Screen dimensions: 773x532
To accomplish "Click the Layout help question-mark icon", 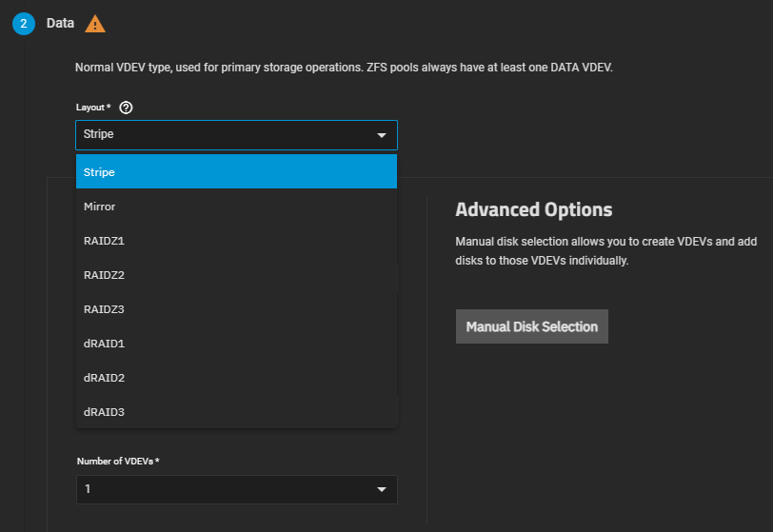I will pyautogui.click(x=126, y=108).
